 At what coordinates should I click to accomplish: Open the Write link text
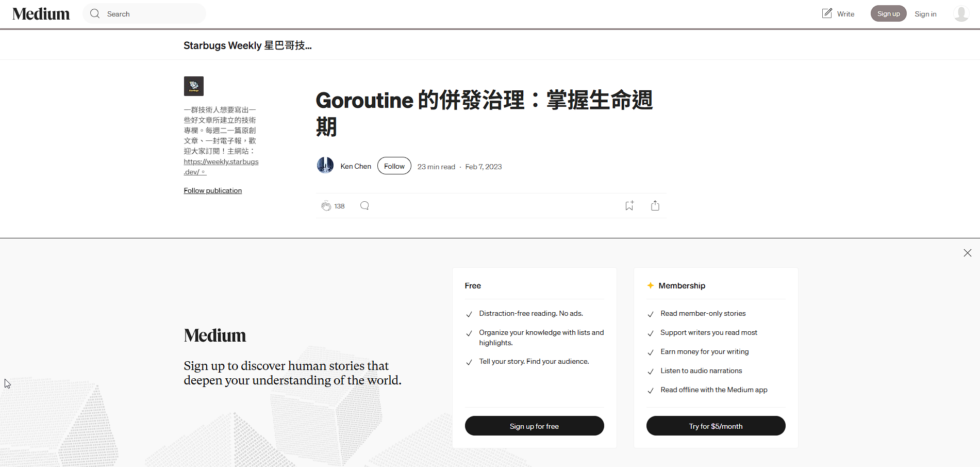(845, 14)
